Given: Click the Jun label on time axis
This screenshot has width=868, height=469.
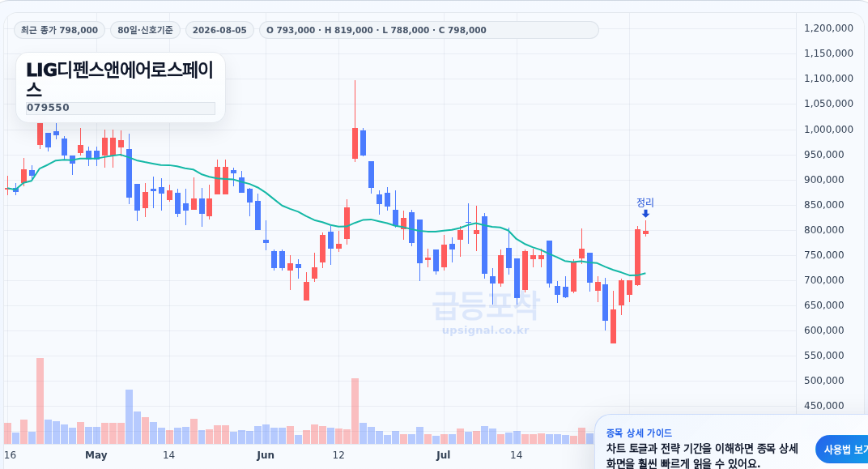Looking at the screenshot, I should (x=265, y=455).
